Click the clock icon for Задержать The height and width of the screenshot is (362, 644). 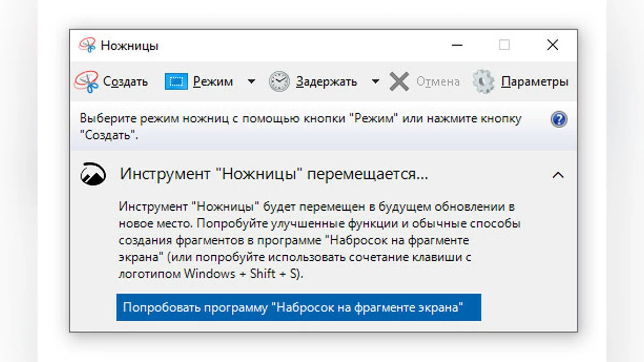click(279, 82)
